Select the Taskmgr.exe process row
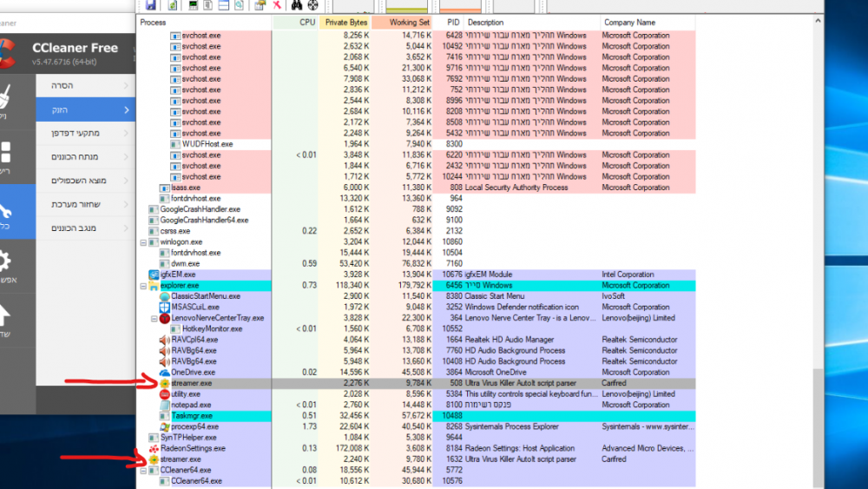The width and height of the screenshot is (868, 489). coord(416,416)
